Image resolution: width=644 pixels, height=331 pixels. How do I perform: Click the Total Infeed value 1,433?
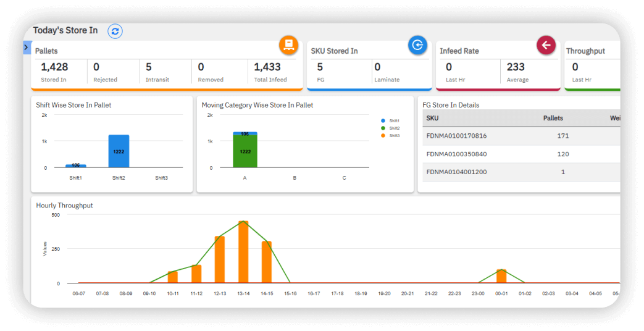267,67
